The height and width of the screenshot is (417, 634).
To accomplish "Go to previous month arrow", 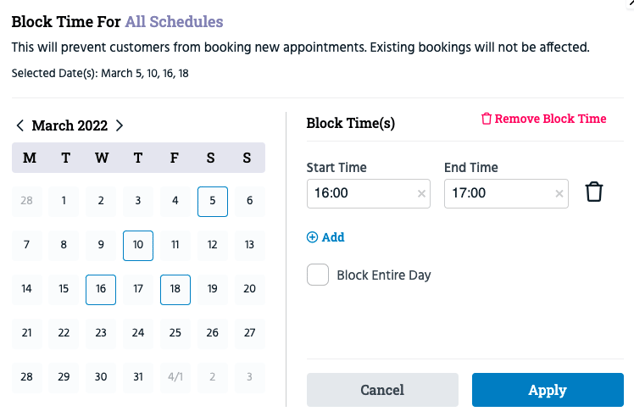I will point(20,125).
